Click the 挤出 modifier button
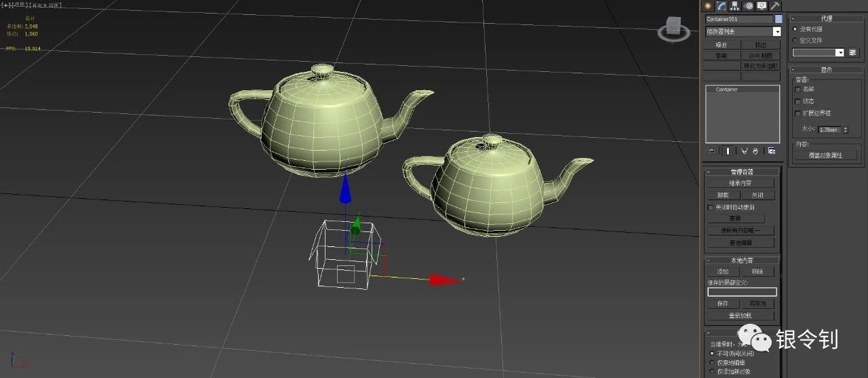The height and width of the screenshot is (378, 868). click(761, 45)
